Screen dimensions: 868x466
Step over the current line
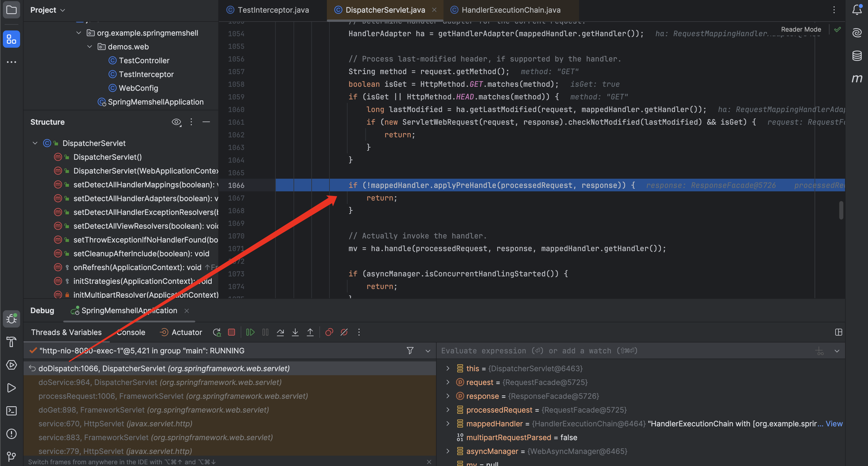[280, 332]
